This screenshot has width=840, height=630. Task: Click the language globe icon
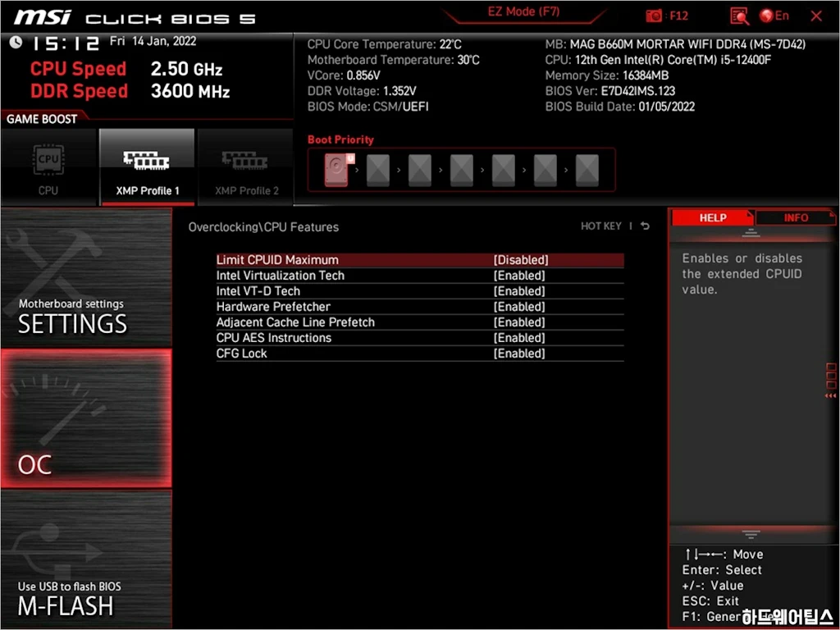[767, 16]
